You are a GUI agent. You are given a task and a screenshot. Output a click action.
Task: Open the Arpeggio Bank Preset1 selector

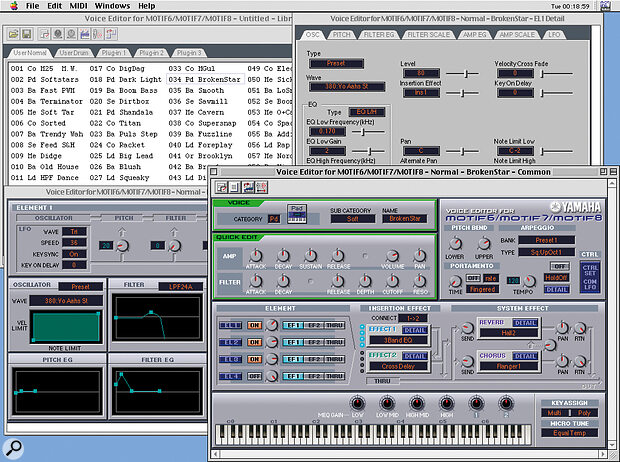tap(546, 240)
